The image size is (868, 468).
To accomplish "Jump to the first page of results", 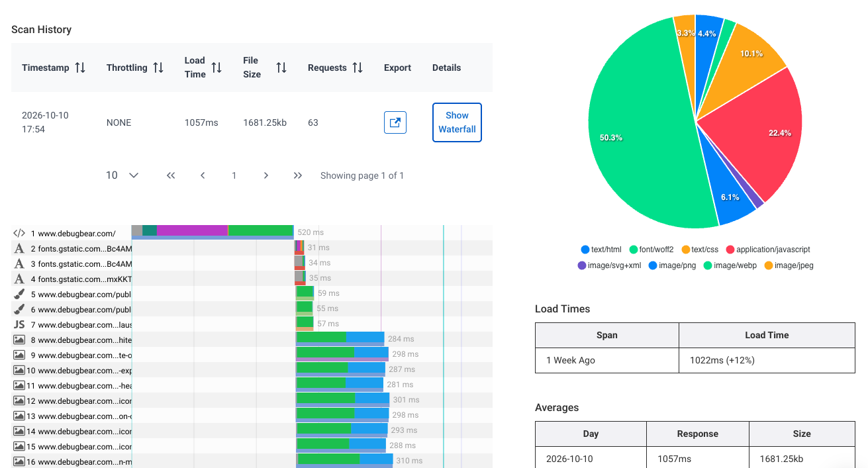I will (171, 175).
